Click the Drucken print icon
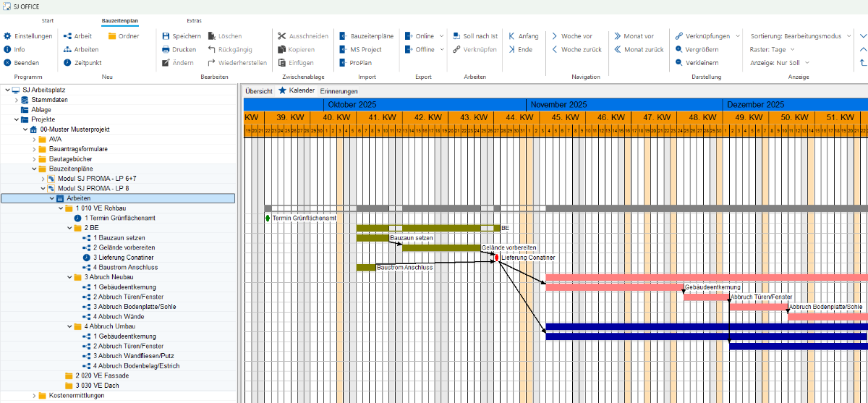This screenshot has width=868, height=403. click(166, 50)
